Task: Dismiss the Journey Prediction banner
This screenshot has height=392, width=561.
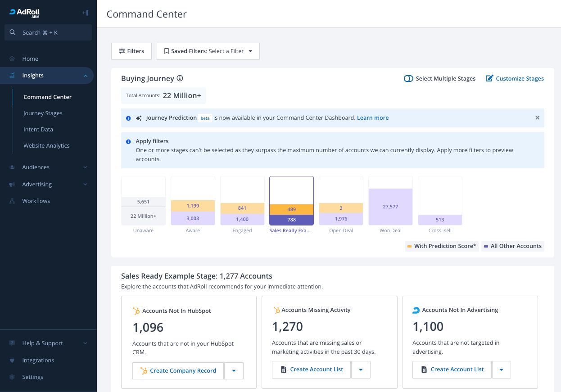Action: [x=537, y=118]
